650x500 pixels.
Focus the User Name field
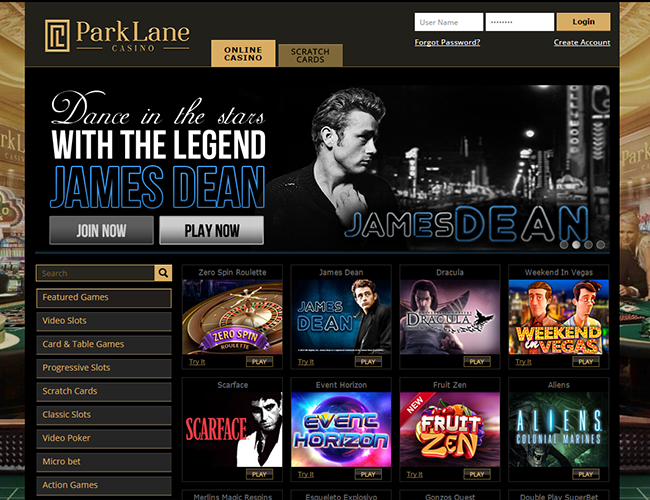pos(449,22)
